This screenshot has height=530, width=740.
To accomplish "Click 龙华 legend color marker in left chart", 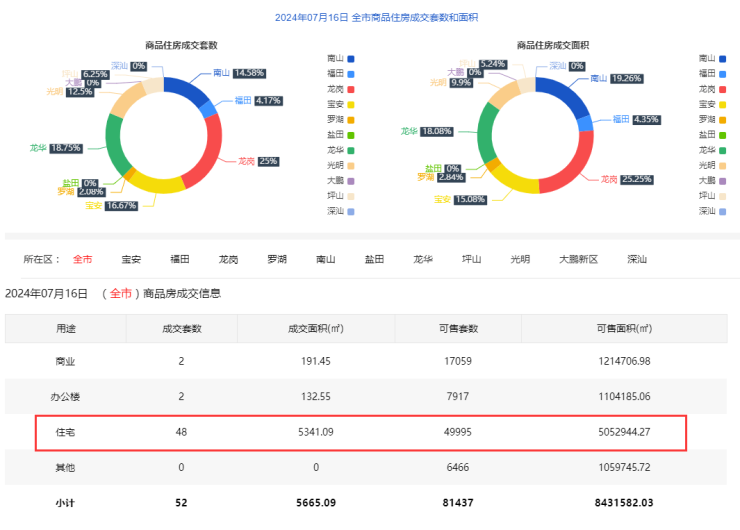I will [351, 149].
